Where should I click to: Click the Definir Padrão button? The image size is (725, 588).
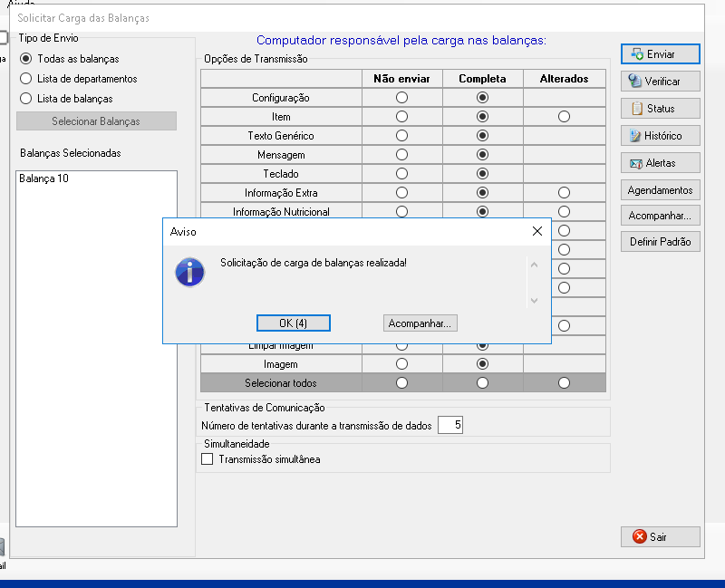coord(660,242)
